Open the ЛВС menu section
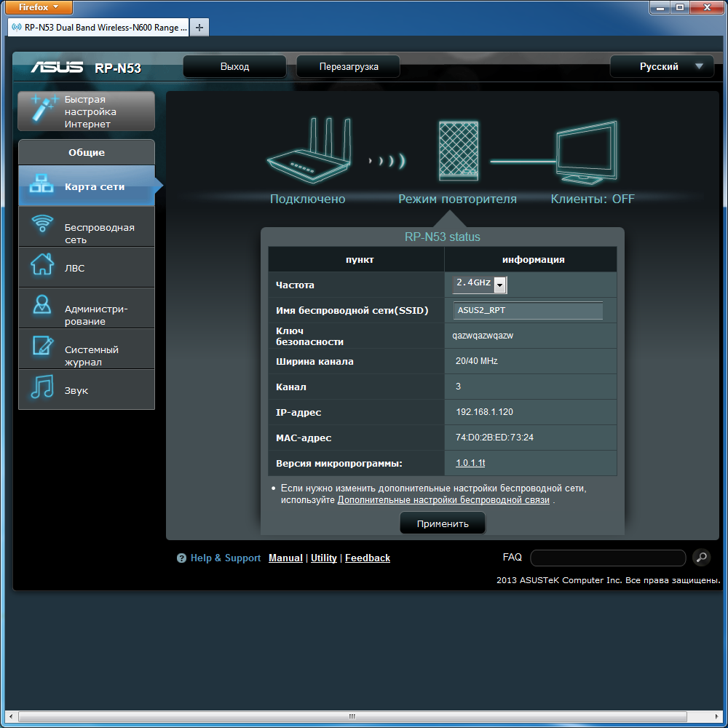Screen dimensions: 728x728 pyautogui.click(x=87, y=267)
